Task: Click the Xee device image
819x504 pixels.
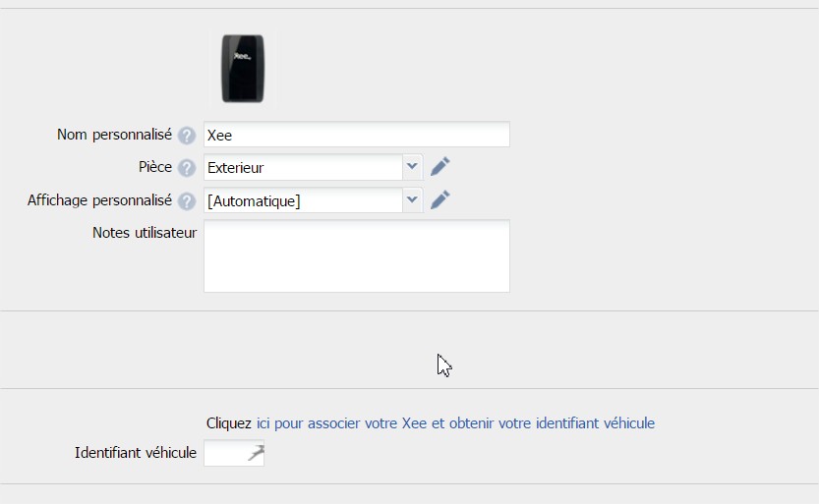Action: tap(243, 69)
